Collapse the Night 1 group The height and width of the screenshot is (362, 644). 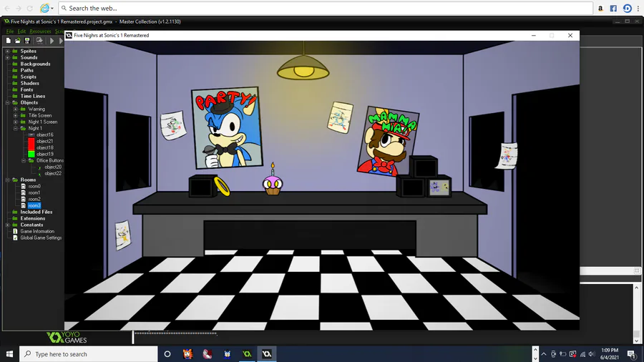16,129
